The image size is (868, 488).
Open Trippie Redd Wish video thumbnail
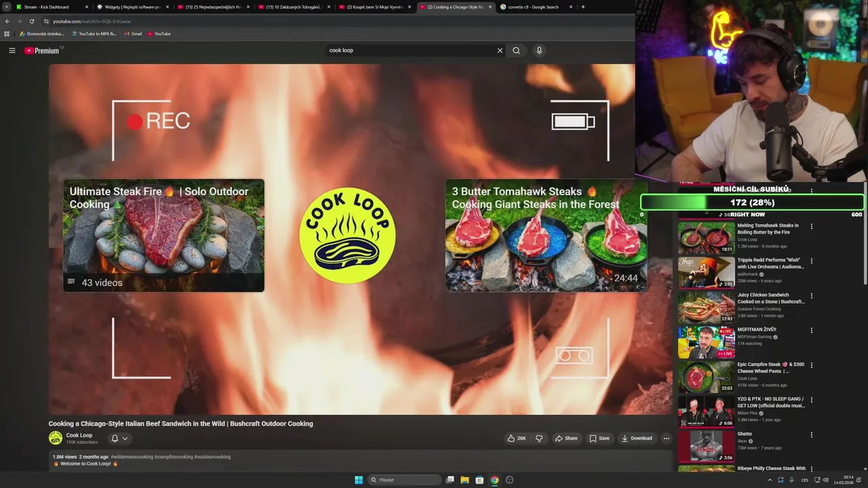706,272
